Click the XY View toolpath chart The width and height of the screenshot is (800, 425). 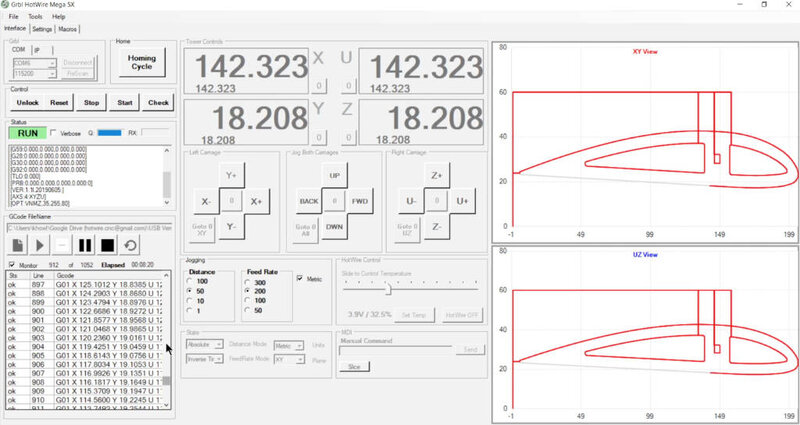[x=644, y=141]
